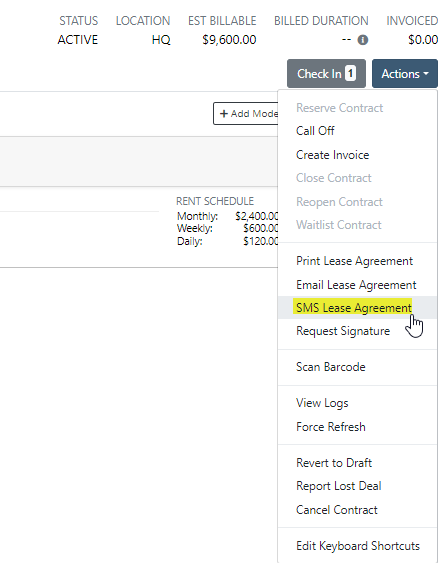Click the Check In button
Screen dimensions: 438x563
(x=326, y=74)
